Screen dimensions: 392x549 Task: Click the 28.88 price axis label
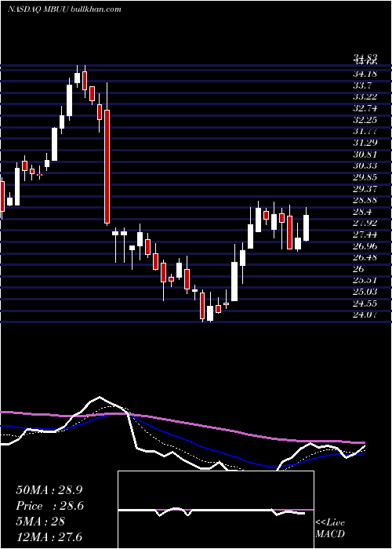pos(365,200)
